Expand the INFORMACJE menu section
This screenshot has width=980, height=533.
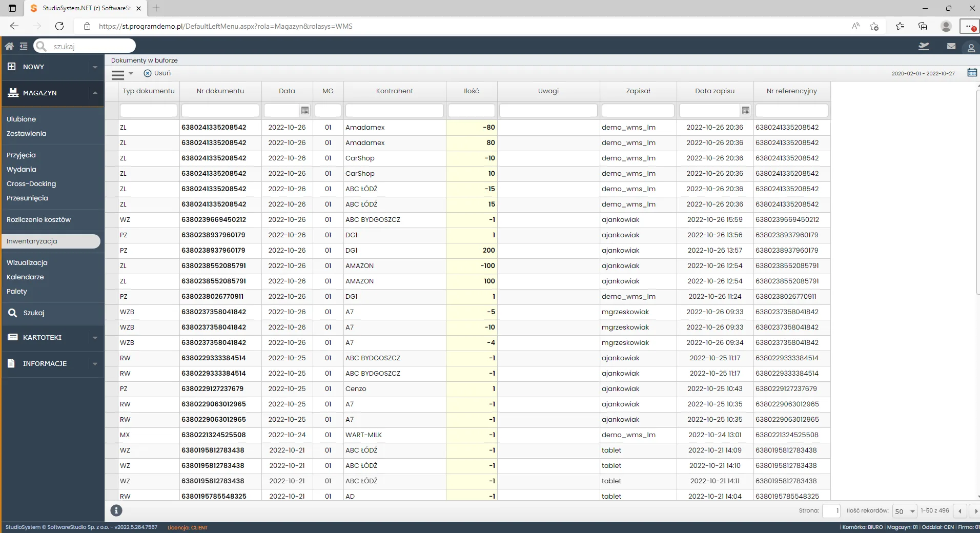(52, 363)
